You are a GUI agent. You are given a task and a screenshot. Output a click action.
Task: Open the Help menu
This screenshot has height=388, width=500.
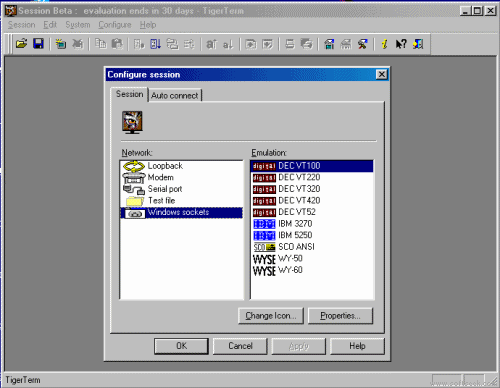[x=148, y=25]
